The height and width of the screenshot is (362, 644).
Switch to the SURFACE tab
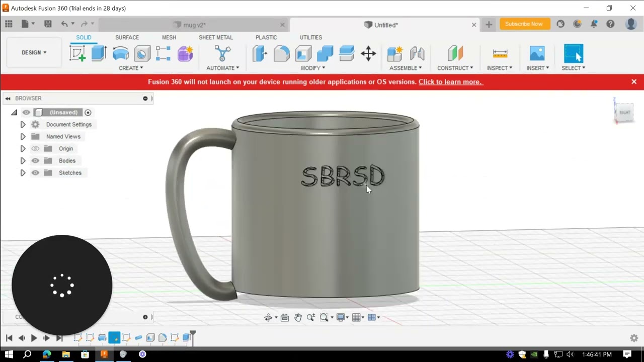127,37
